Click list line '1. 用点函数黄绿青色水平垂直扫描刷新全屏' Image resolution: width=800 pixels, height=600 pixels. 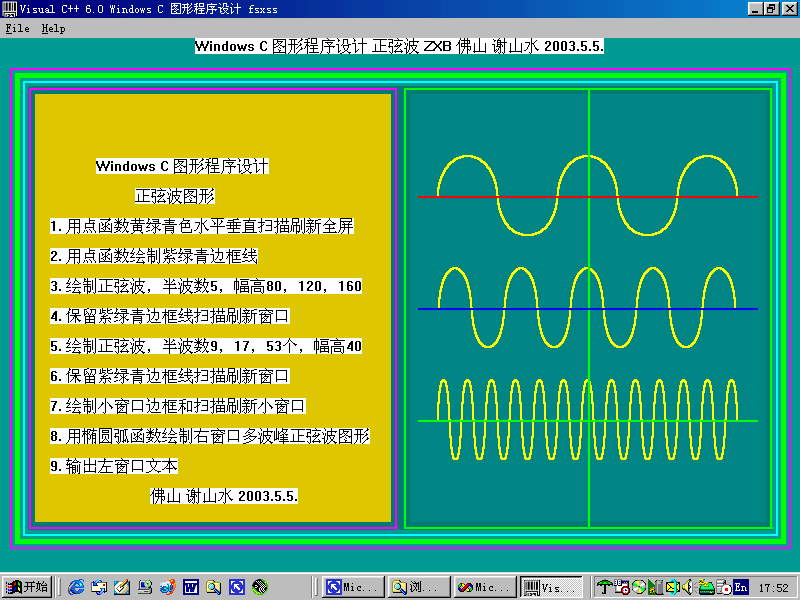(202, 226)
